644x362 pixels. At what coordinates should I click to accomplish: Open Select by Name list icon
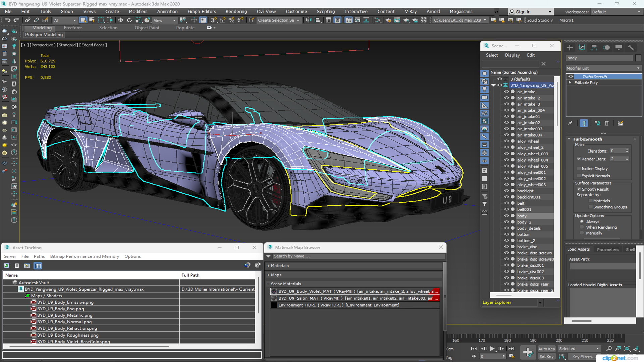[92, 20]
